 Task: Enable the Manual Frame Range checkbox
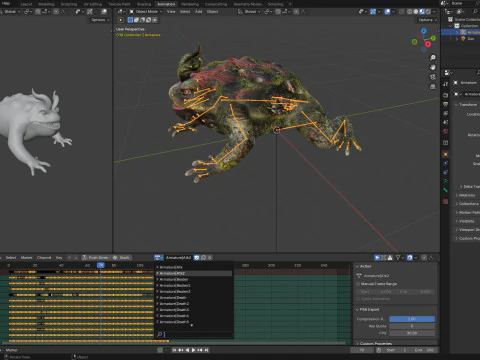tap(358, 284)
